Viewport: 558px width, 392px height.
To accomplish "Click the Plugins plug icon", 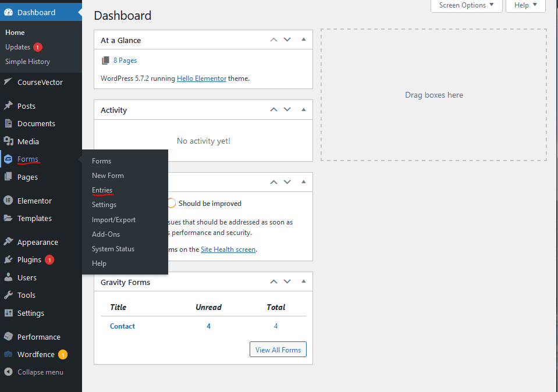I will tap(8, 259).
